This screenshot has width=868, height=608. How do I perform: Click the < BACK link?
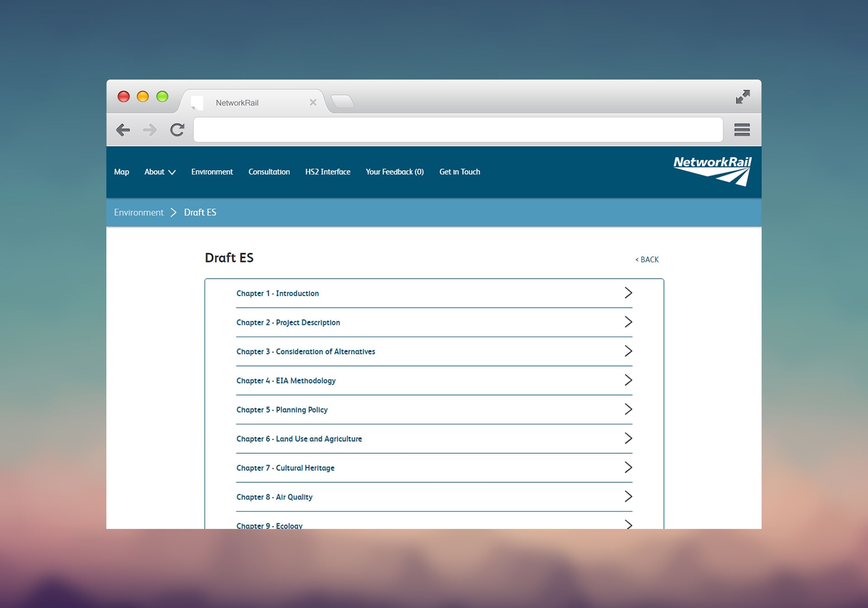coord(647,260)
